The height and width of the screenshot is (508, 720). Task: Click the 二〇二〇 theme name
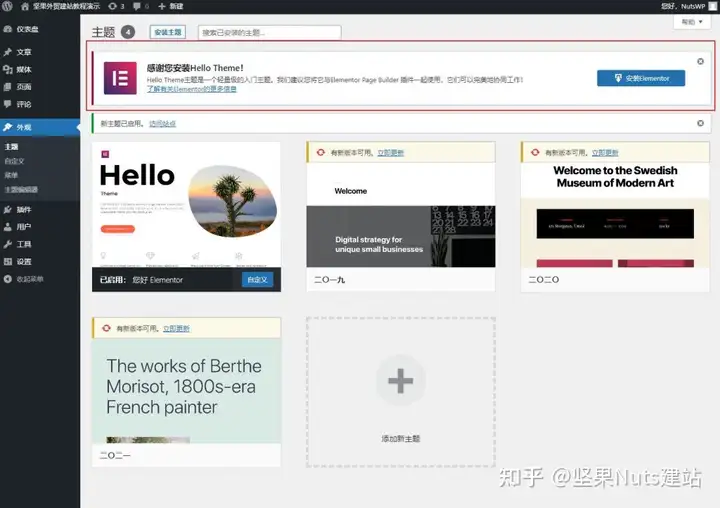coord(544,280)
